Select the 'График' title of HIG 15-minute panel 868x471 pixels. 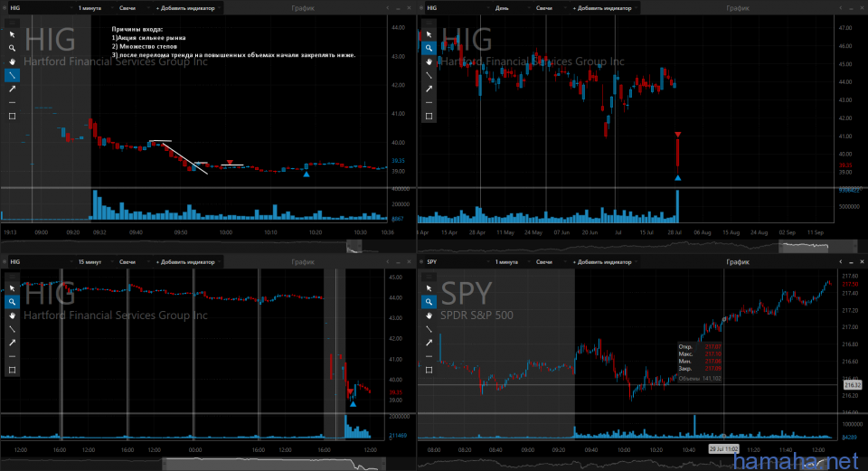[303, 262]
